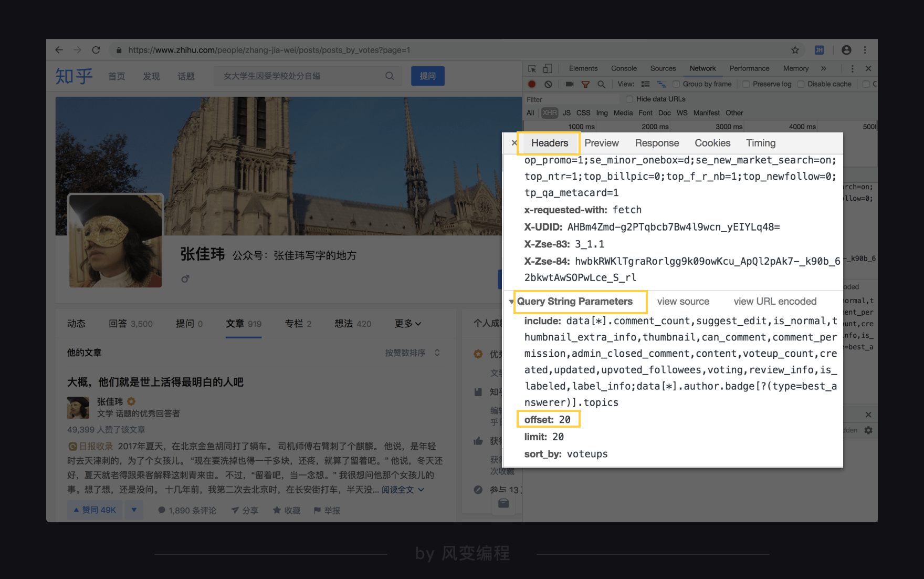Search within network requests
The image size is (924, 579).
(x=601, y=84)
